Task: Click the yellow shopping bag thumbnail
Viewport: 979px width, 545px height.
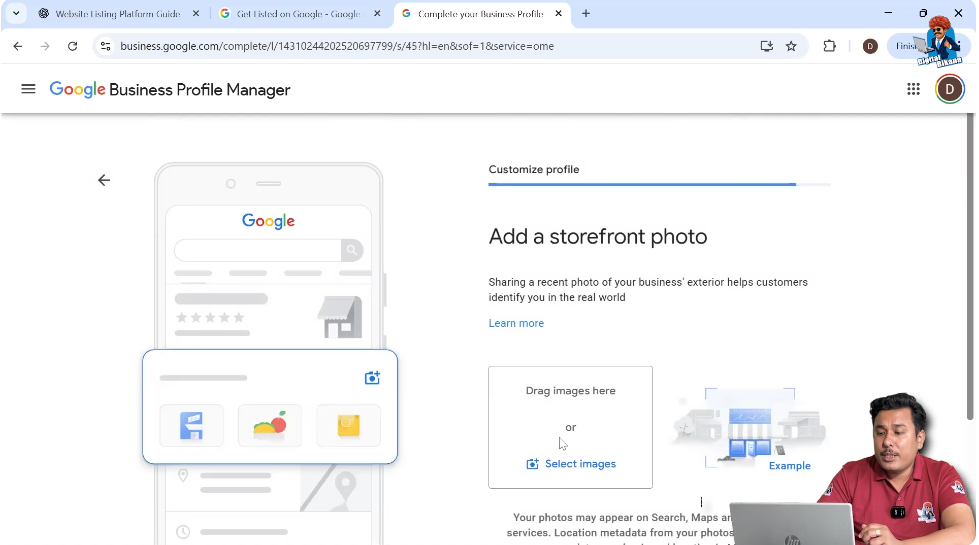Action: (x=348, y=426)
